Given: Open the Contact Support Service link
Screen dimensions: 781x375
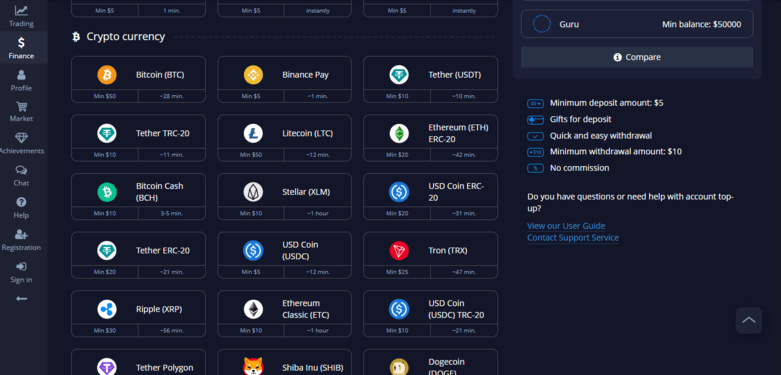Looking at the screenshot, I should [x=573, y=238].
